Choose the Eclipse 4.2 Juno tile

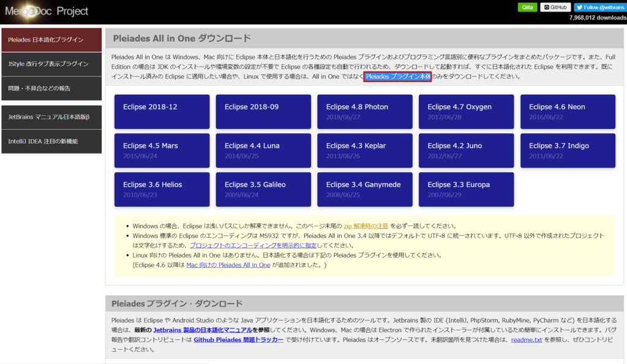click(x=466, y=150)
